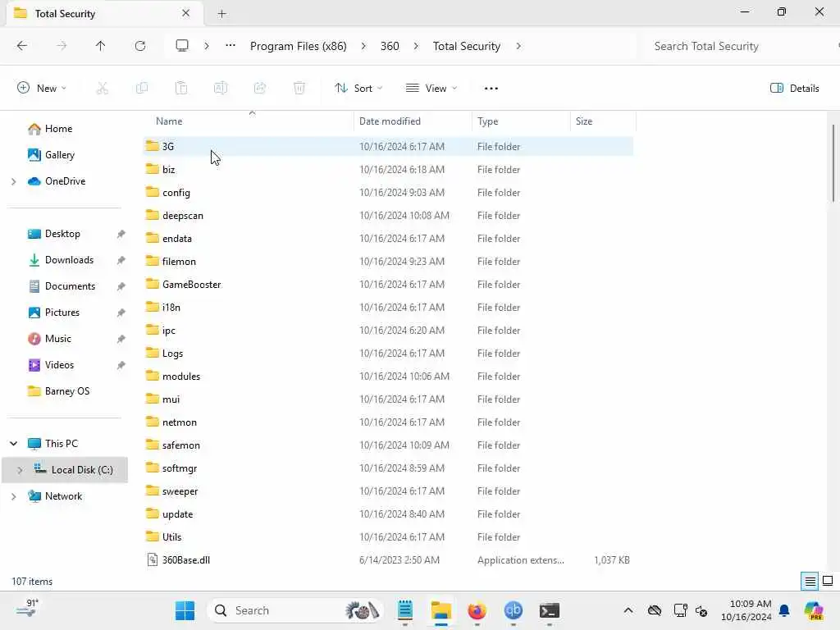Screen dimensions: 840x630
Task: Expand the chevron after Program Files (x86)
Action: click(363, 46)
